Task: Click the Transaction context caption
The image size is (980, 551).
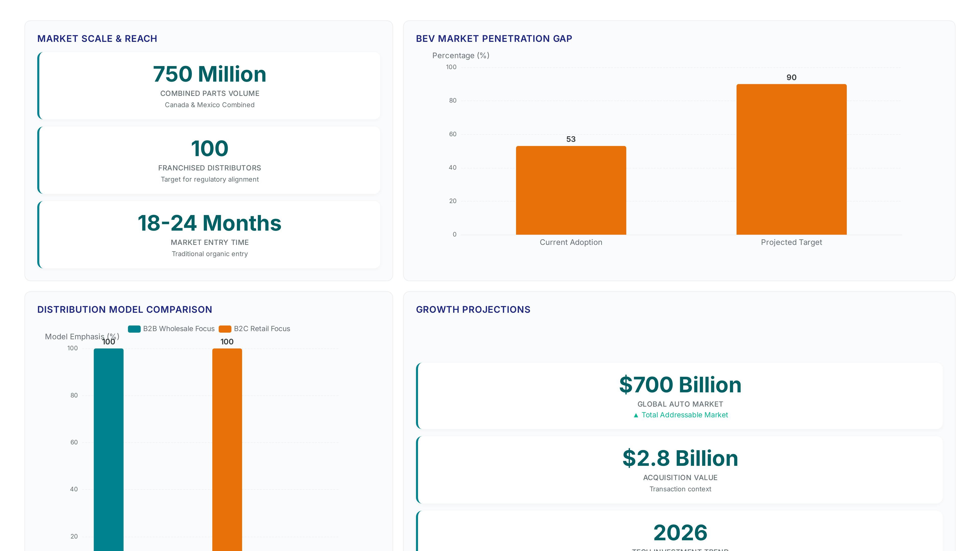Action: (x=680, y=489)
